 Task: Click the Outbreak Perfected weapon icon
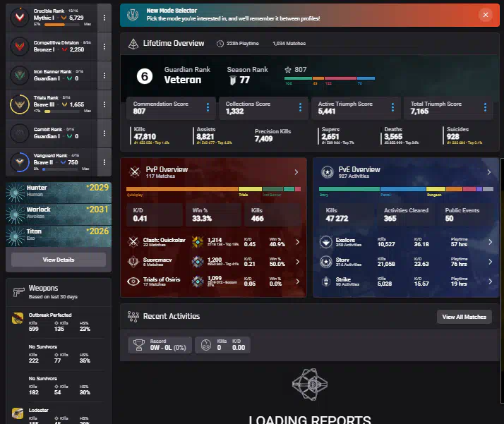point(18,318)
